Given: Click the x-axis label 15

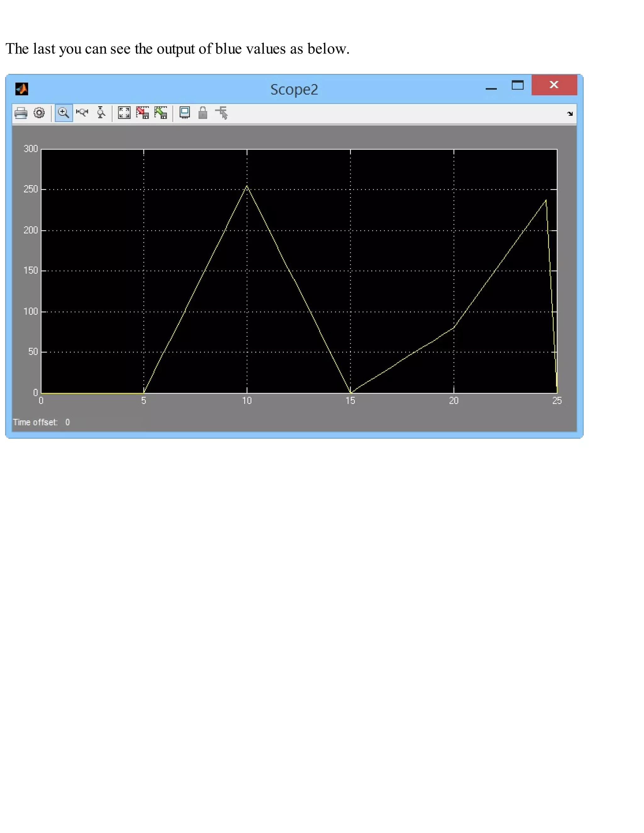Looking at the screenshot, I should 350,400.
